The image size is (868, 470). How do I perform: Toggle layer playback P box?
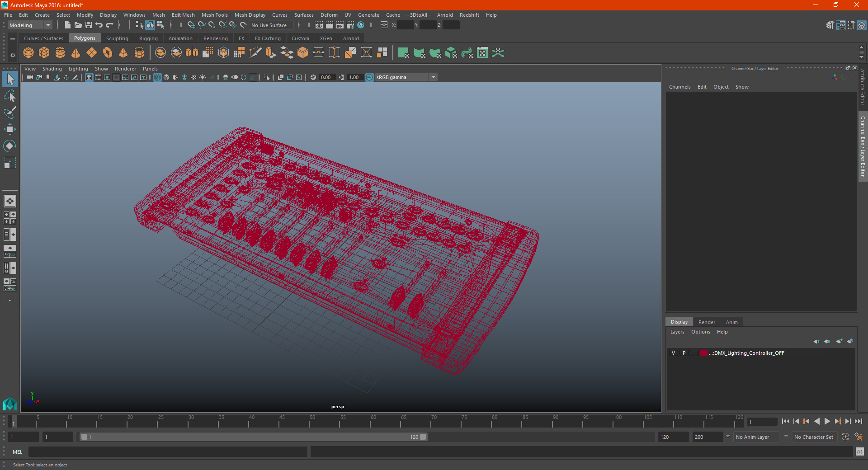[684, 353]
